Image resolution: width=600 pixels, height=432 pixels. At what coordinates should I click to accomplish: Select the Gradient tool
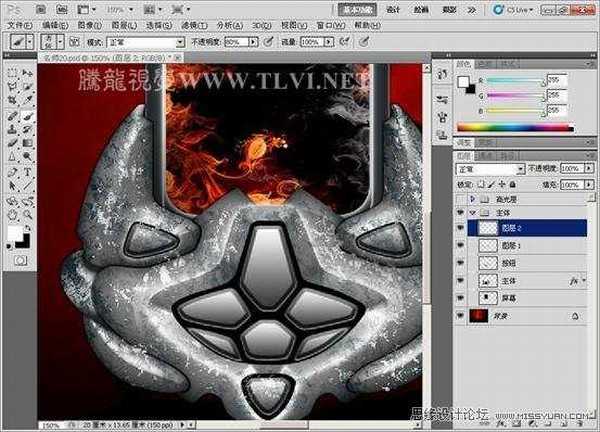click(27, 143)
